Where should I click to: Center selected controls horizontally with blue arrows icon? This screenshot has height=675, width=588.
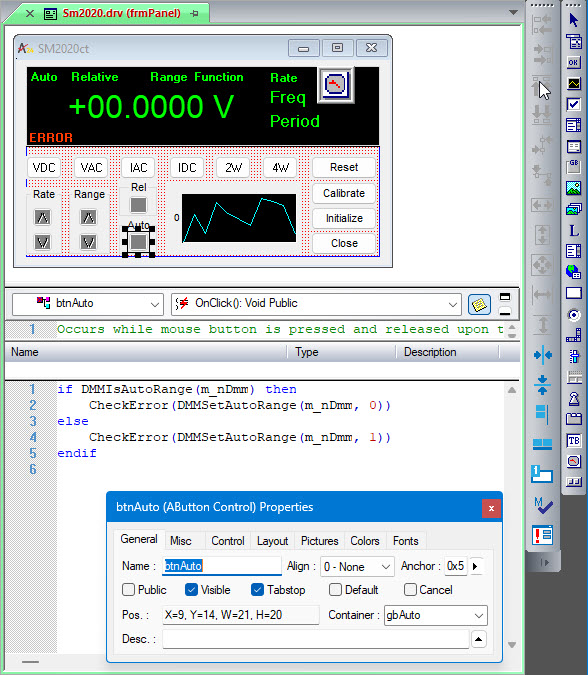542,355
